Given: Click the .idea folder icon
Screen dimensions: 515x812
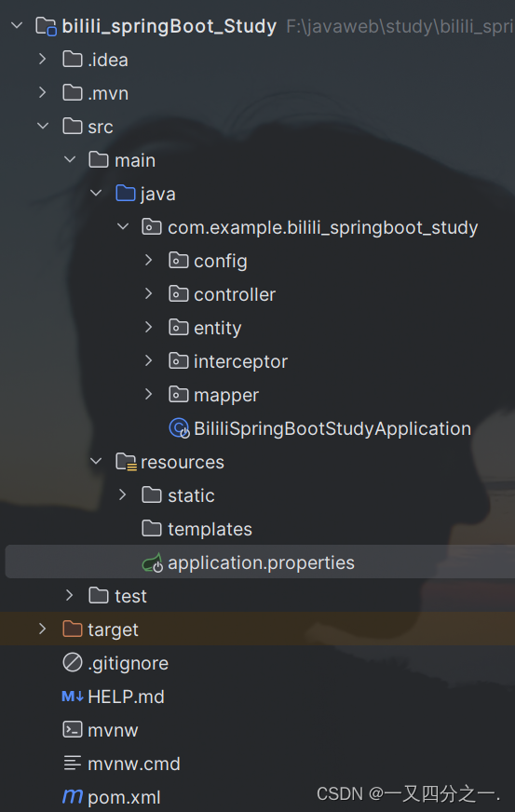Looking at the screenshot, I should coord(73,59).
